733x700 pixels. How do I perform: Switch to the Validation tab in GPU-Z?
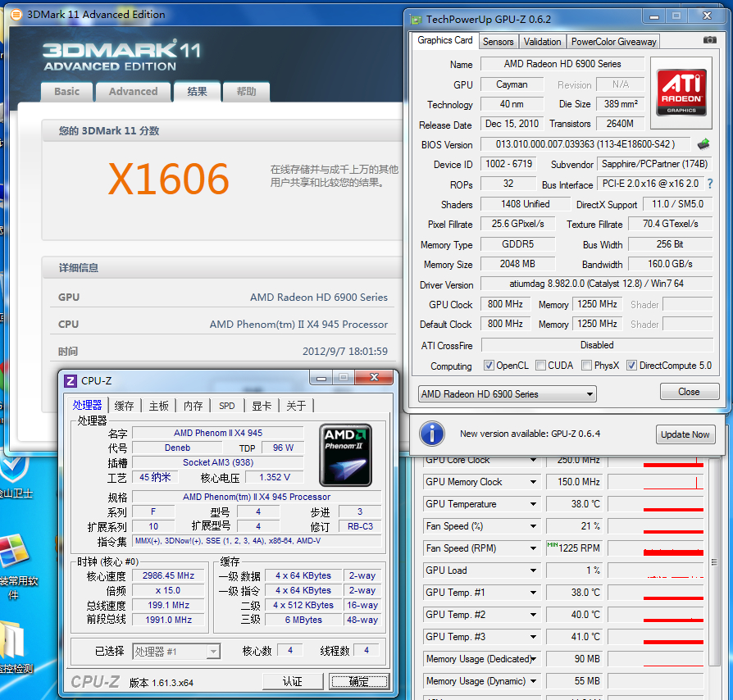[542, 42]
